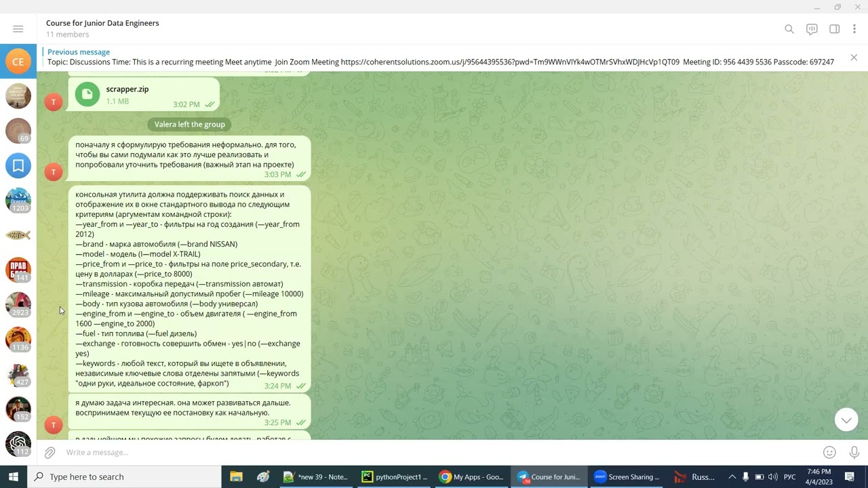The width and height of the screenshot is (868, 488).
Task: Open the chat with 112 unread badge
Action: tap(18, 444)
